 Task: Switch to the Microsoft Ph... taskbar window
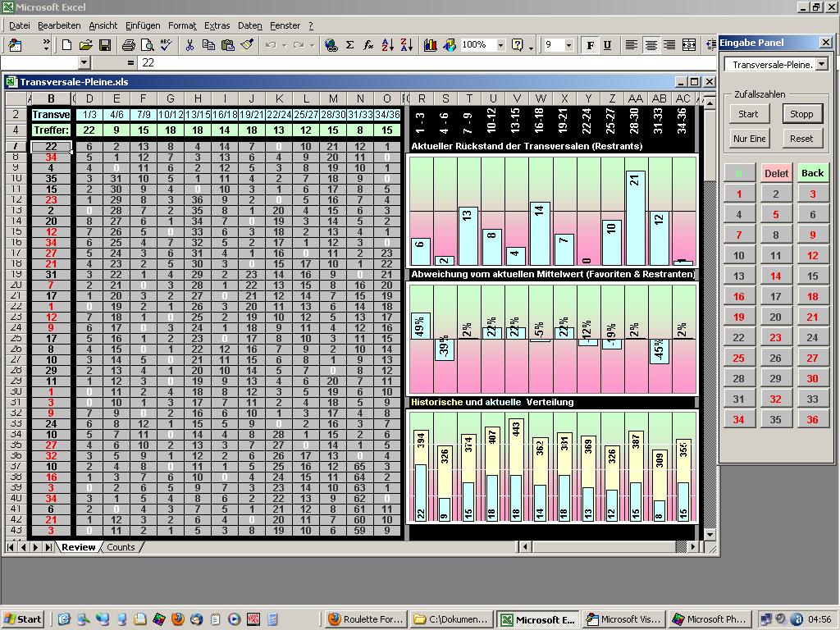710,619
